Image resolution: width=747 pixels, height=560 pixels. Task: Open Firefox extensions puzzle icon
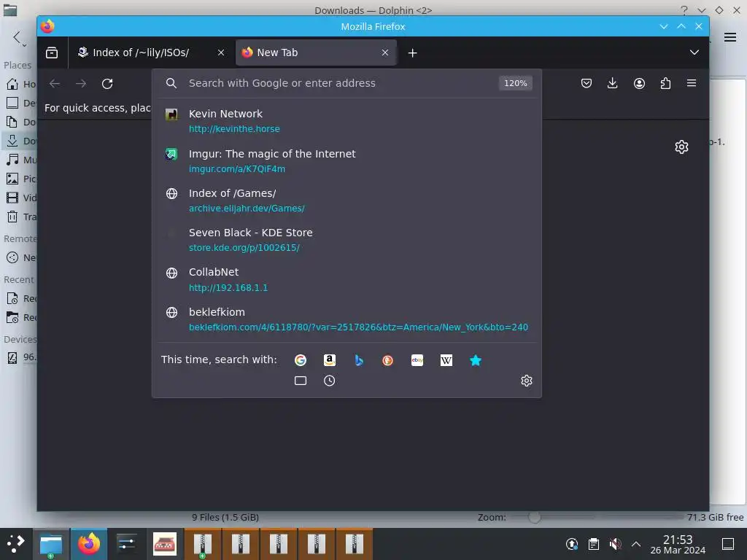665,83
